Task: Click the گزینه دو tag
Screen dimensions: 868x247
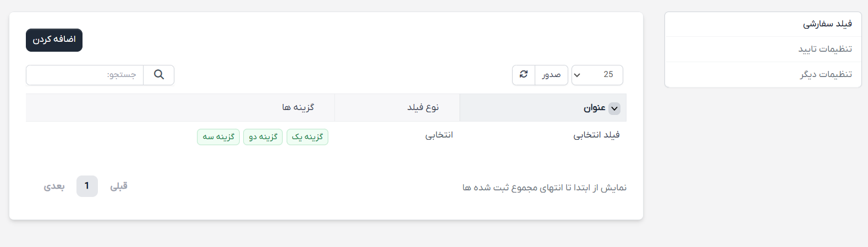Action: [263, 137]
